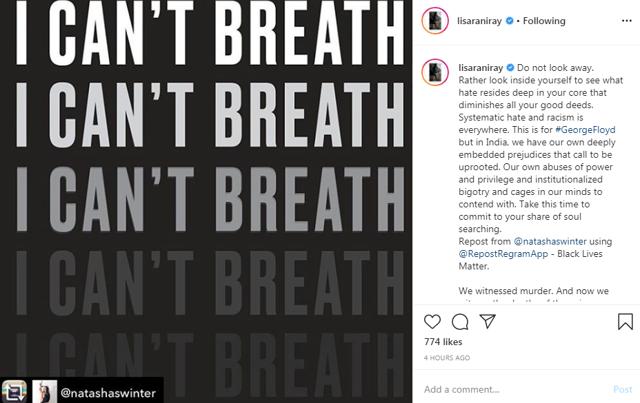Click the Add a comment field

point(514,389)
